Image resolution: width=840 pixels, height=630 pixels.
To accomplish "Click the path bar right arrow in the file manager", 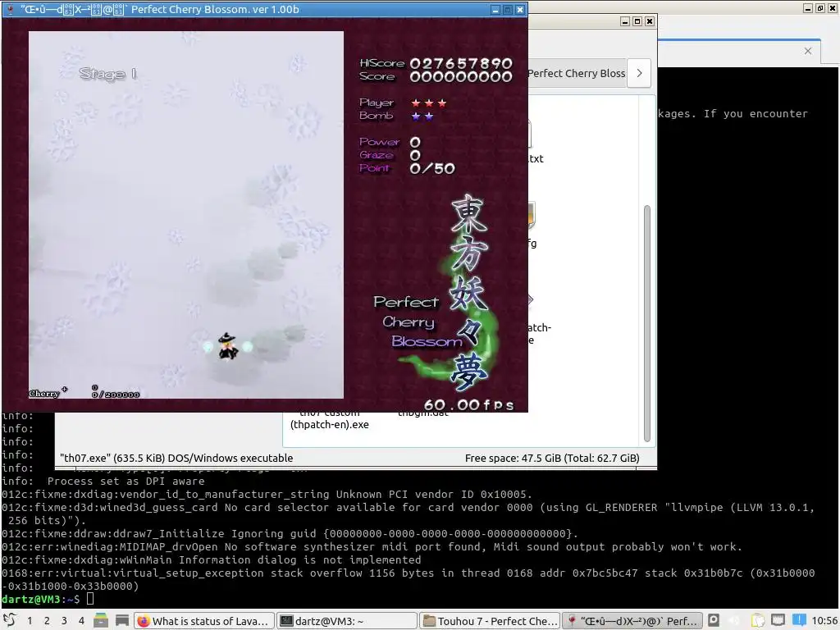I will (x=639, y=73).
